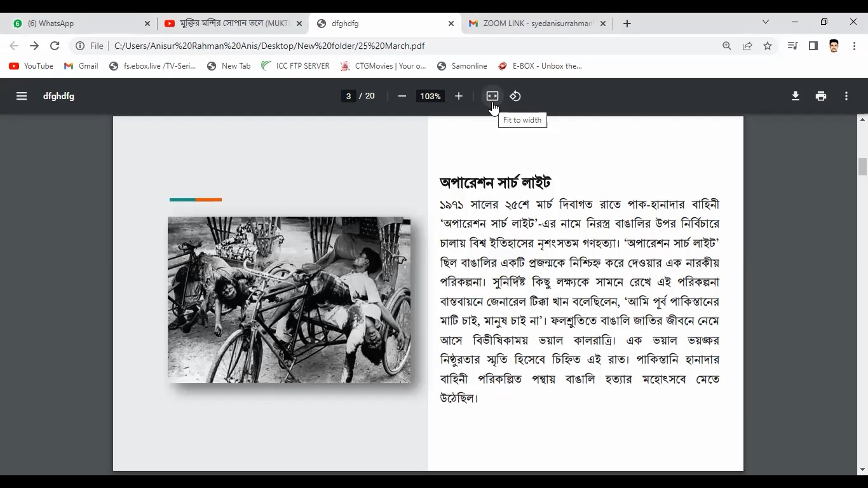Share this page icon
This screenshot has width=868, height=488.
[x=747, y=46]
